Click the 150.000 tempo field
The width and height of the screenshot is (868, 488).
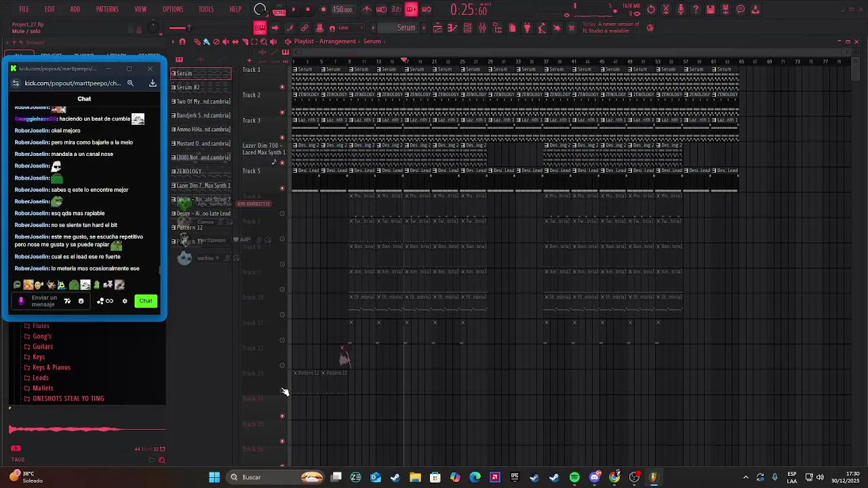tap(342, 9)
